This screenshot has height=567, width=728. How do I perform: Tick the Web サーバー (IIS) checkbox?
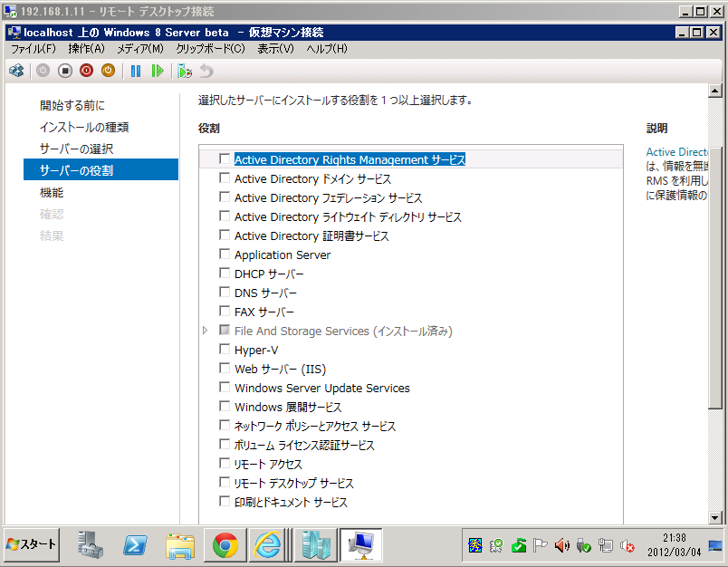(x=225, y=369)
